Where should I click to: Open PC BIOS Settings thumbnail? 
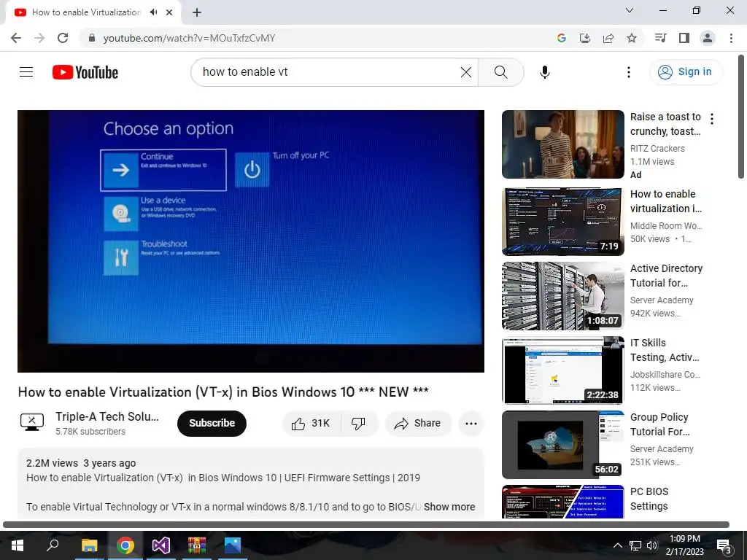point(562,502)
